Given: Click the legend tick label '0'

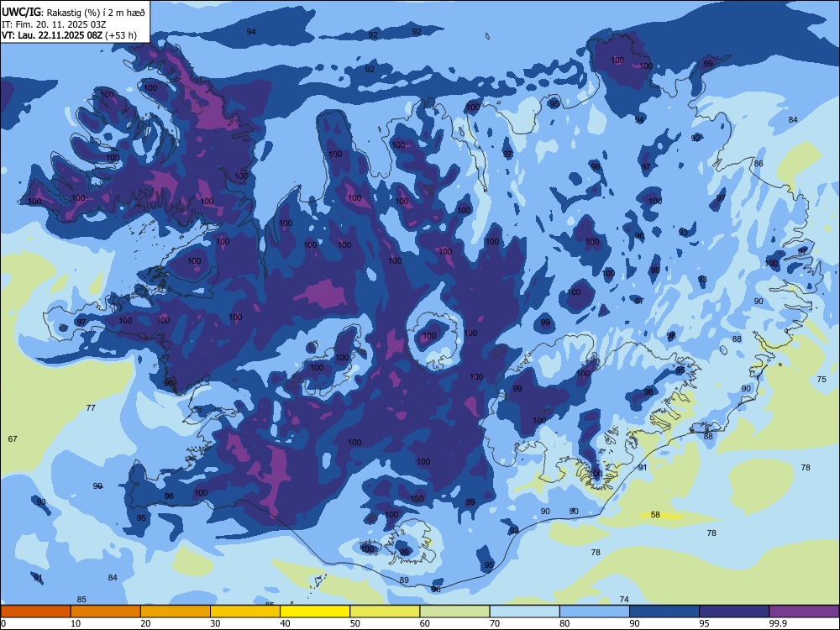Looking at the screenshot, I should point(3,623).
